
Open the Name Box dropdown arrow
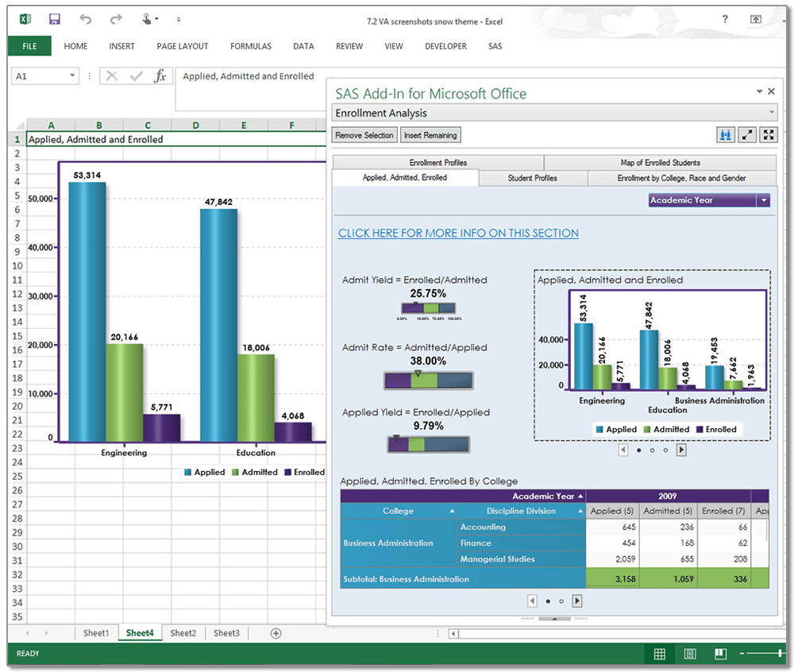(x=73, y=76)
